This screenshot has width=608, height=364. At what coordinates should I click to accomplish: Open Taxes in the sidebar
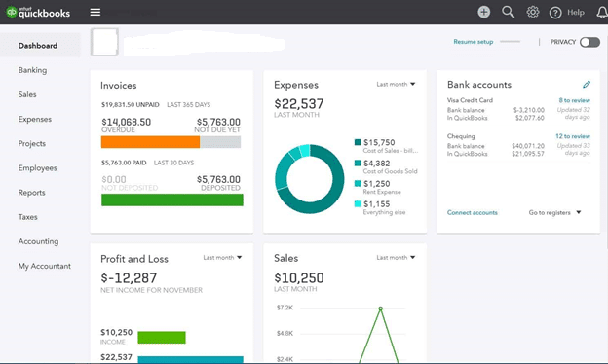pos(28,217)
